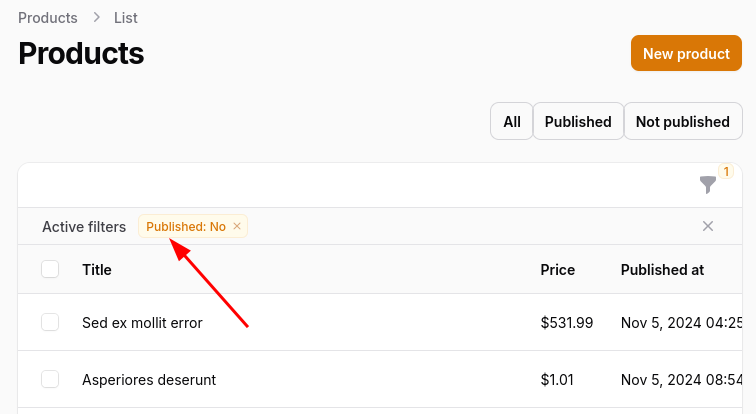Sort by the Published at column header
Screen dimensions: 756x414
click(663, 269)
